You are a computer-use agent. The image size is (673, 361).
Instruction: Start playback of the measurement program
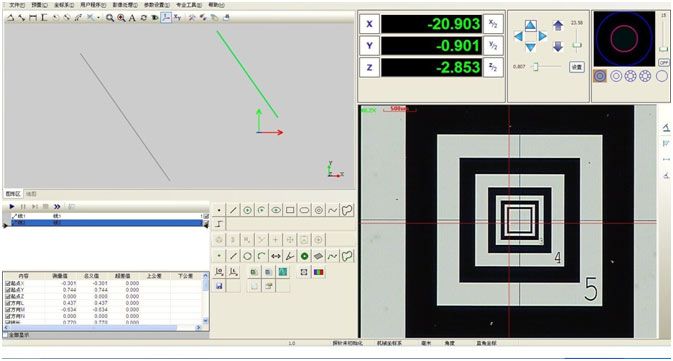point(12,206)
